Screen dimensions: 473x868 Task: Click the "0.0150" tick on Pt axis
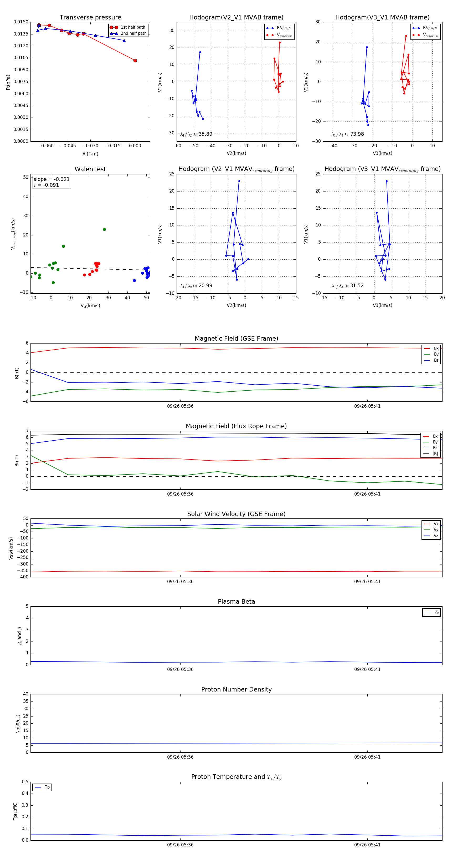click(21, 22)
